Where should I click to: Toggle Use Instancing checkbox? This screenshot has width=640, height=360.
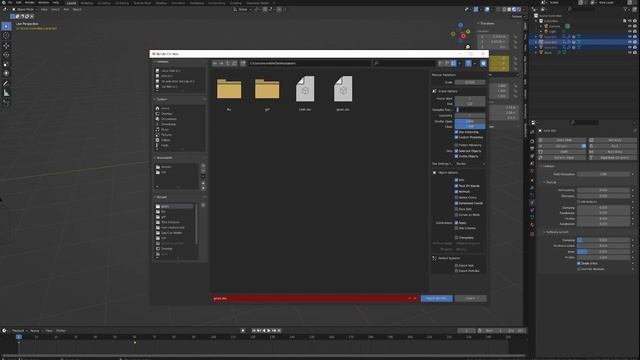click(456, 132)
